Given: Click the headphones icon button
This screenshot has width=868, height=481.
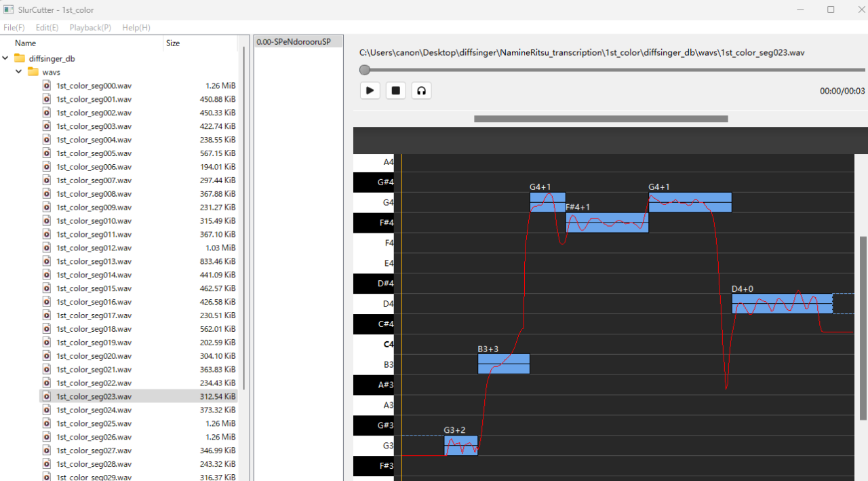Looking at the screenshot, I should [421, 90].
